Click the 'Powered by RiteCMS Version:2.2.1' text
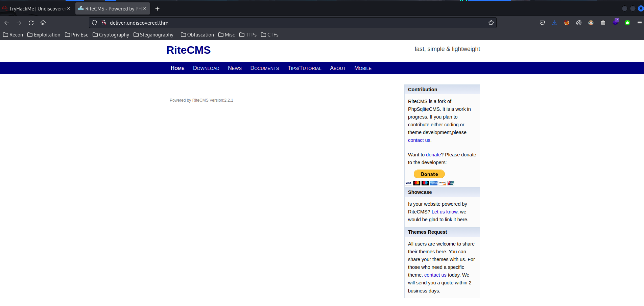Viewport: 644px width, 306px height. (201, 100)
